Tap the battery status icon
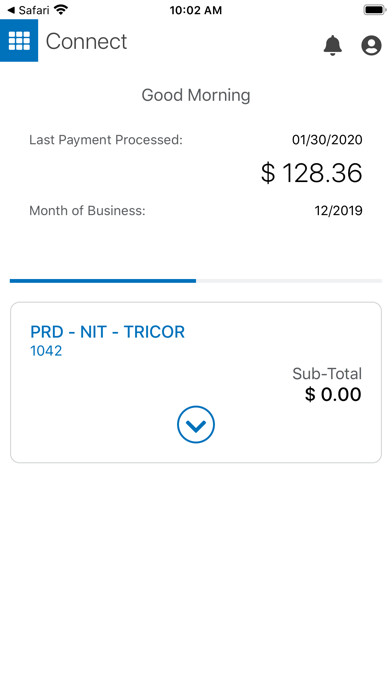The height and width of the screenshot is (696, 392). point(375,10)
